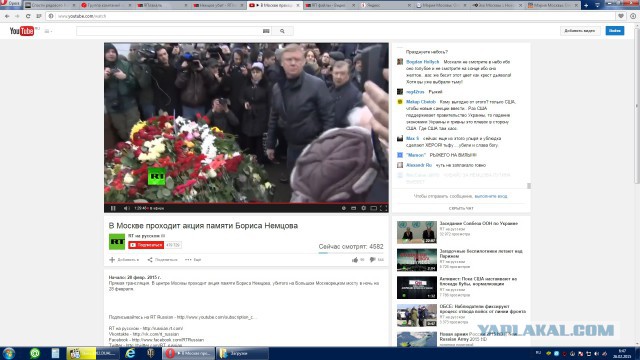The height and width of the screenshot is (360, 640).
Task: Open Internet Explorer from the taskbar
Action: 130,353
